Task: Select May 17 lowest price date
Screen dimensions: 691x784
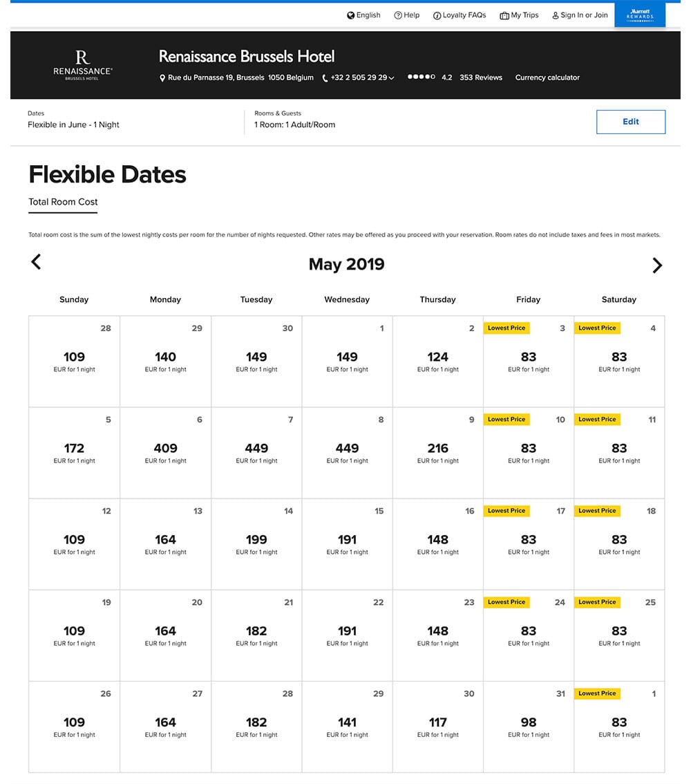Action: tap(529, 544)
